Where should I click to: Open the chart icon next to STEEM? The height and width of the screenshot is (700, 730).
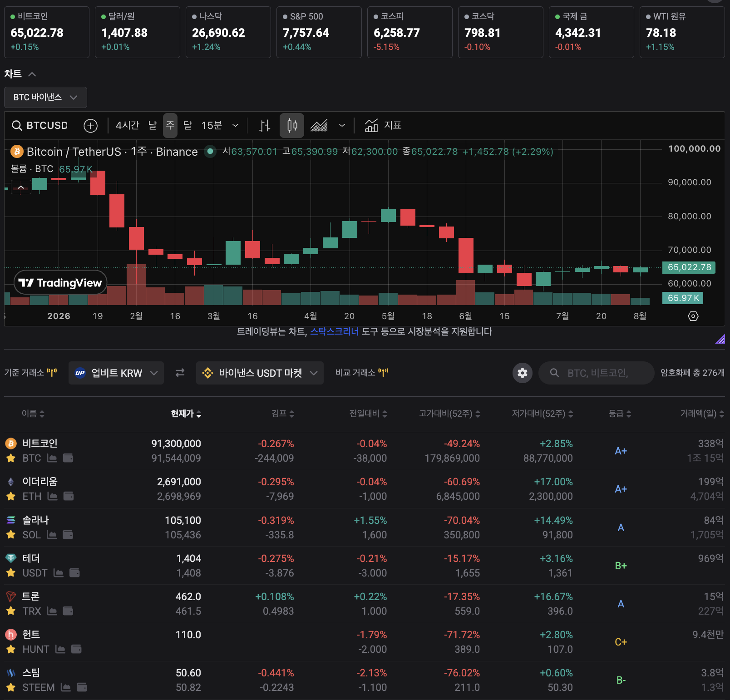(66, 687)
